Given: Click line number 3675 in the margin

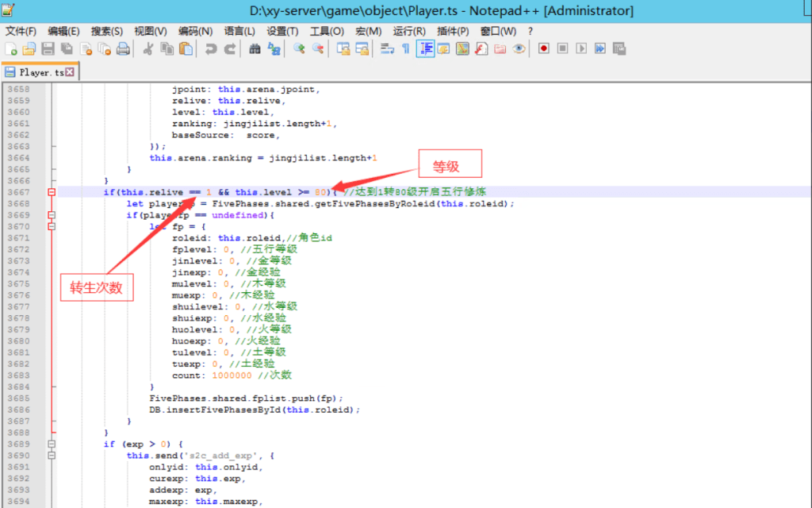Looking at the screenshot, I should click(x=19, y=283).
